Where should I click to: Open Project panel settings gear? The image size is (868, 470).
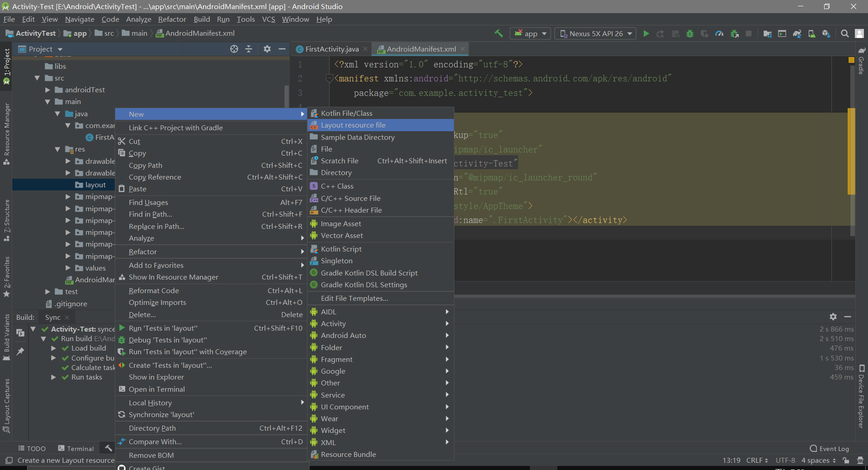(267, 49)
